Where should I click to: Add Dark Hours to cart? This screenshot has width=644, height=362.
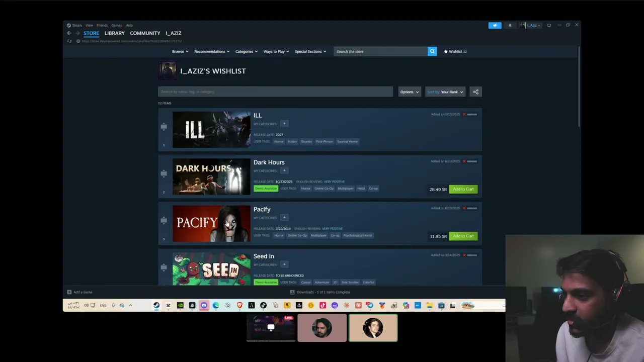(463, 189)
